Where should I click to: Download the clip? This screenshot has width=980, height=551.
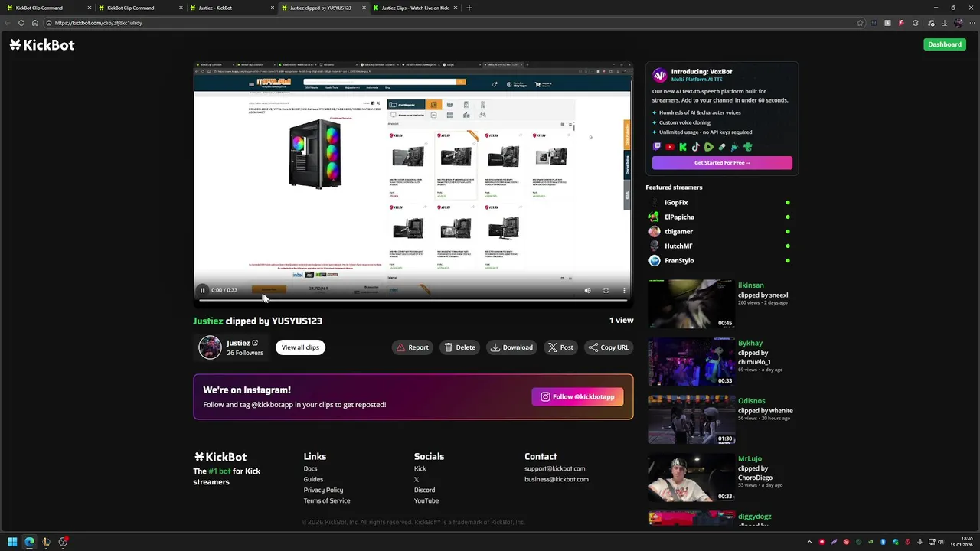[511, 347]
